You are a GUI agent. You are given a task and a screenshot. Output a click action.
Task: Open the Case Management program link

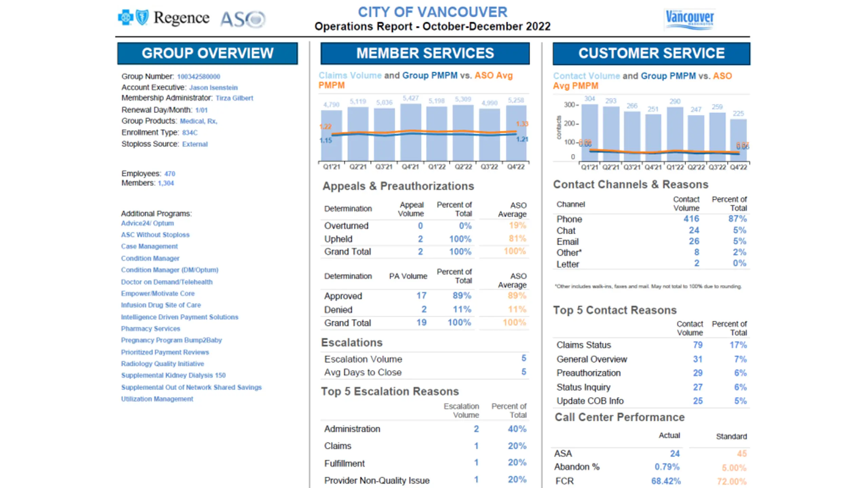(149, 246)
